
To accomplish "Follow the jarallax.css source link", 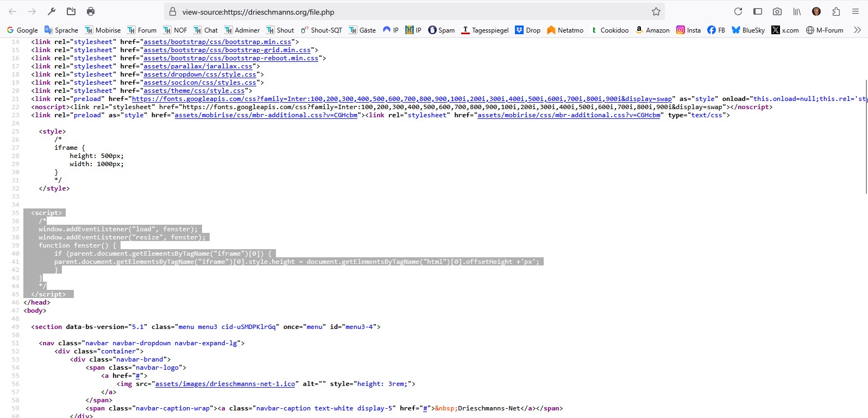I will pyautogui.click(x=198, y=66).
